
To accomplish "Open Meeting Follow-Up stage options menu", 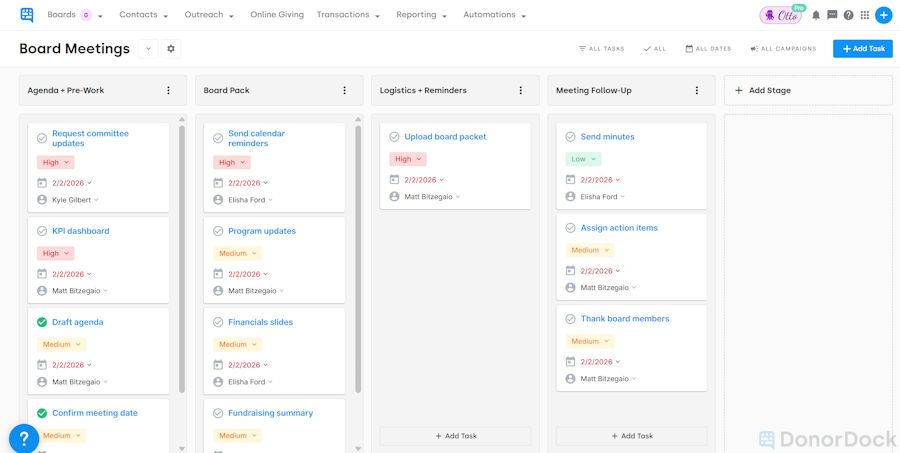I will click(x=697, y=90).
